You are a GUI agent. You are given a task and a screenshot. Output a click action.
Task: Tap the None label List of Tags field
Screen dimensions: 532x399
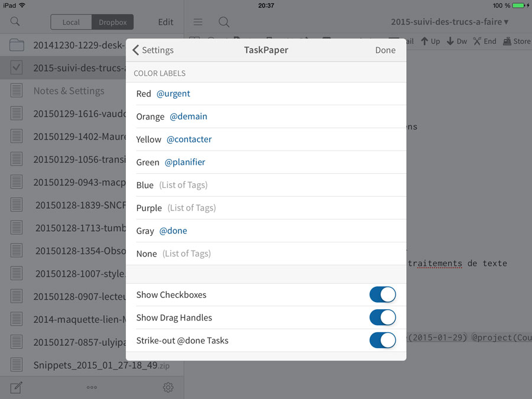coord(187,254)
